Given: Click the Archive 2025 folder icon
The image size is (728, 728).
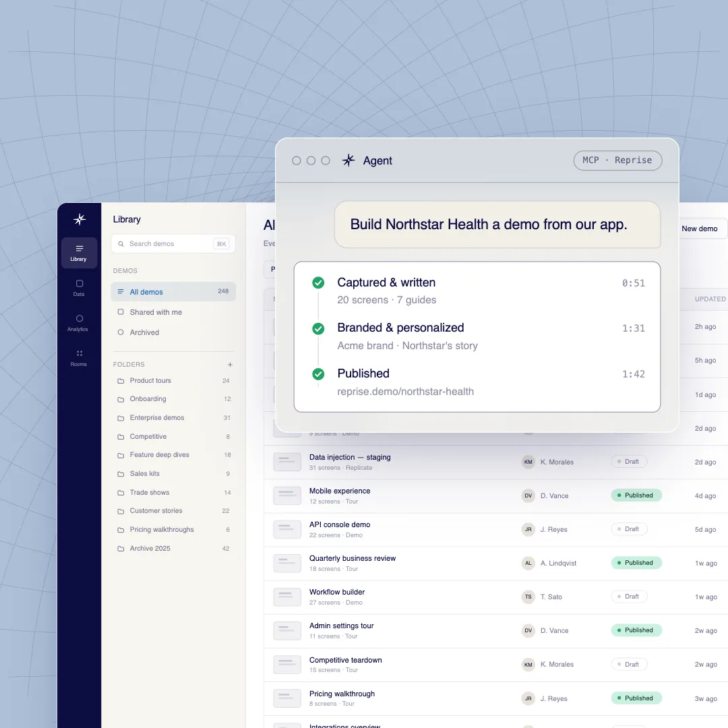Looking at the screenshot, I should (121, 548).
